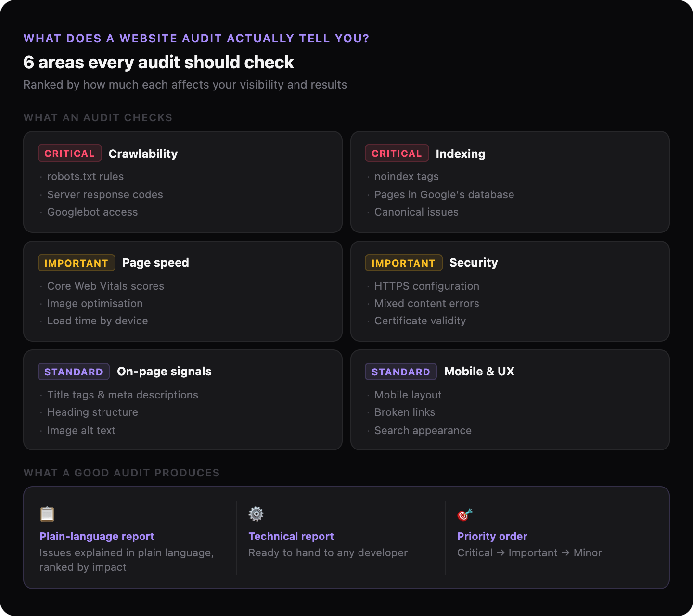Click the IMPORTANT badge next to Page speed

[x=77, y=263]
